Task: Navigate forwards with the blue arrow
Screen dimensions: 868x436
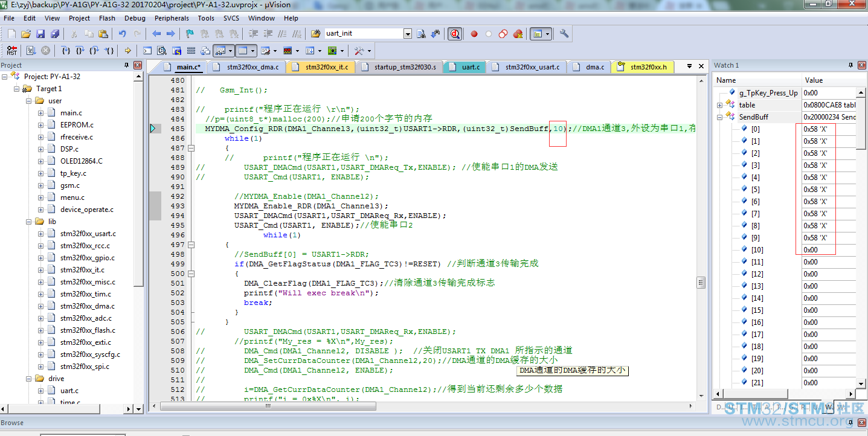Action: pyautogui.click(x=171, y=34)
